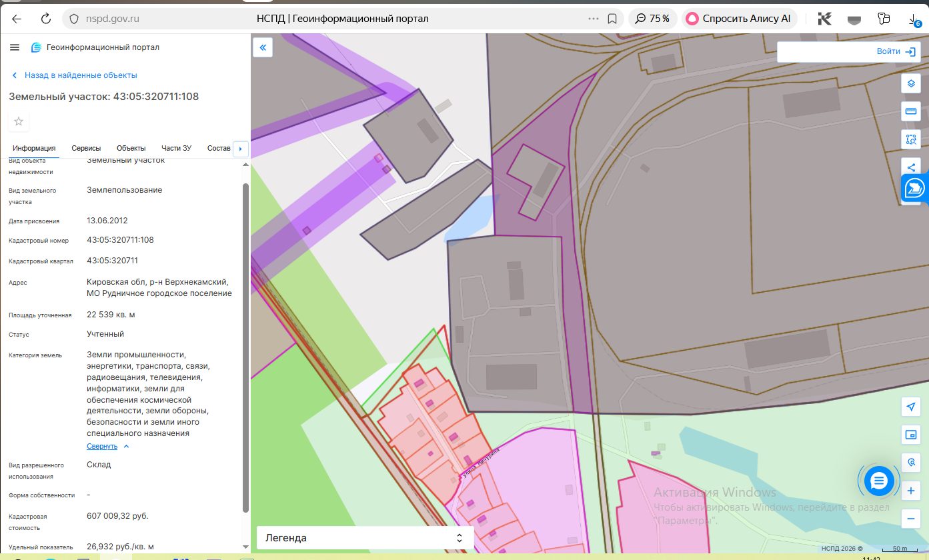Collapse the side panel with the double-arrow button
This screenshot has height=560, width=929.
point(263,47)
